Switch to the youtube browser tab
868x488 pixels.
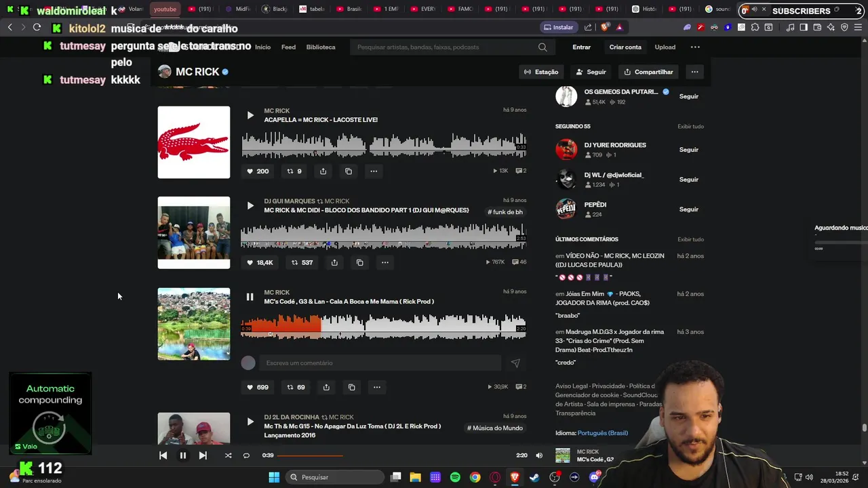coord(165,9)
